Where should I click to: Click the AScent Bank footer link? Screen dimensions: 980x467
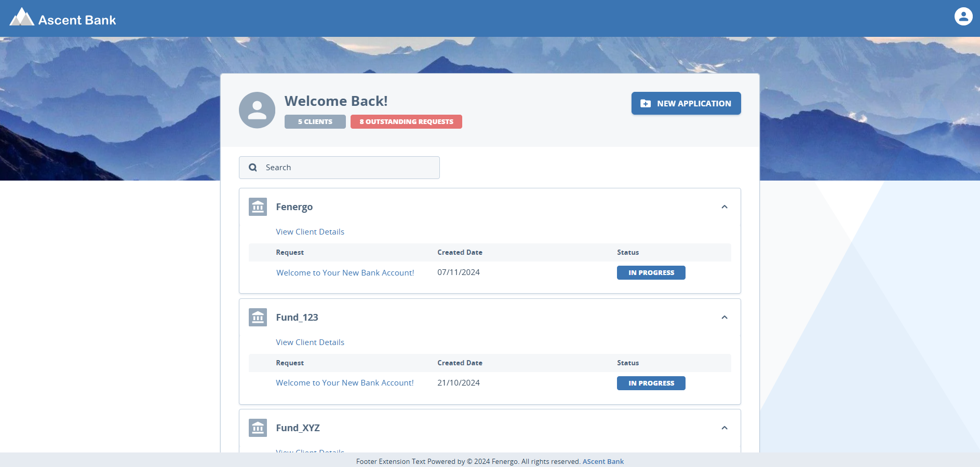[602, 461]
